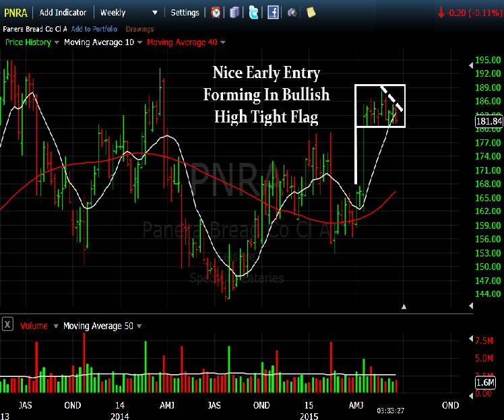The image size is (504, 420).
Task: Click the 171.00 price axis label
Action: tap(488, 170)
